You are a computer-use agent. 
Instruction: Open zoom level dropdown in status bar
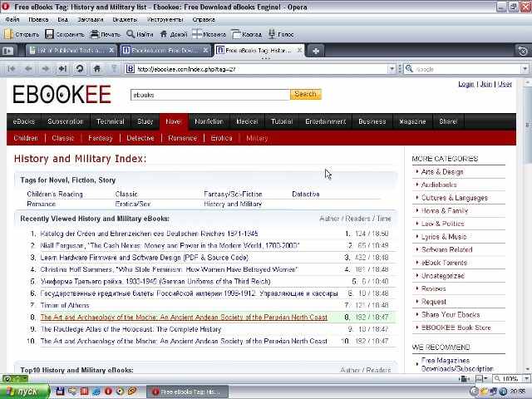[526, 379]
